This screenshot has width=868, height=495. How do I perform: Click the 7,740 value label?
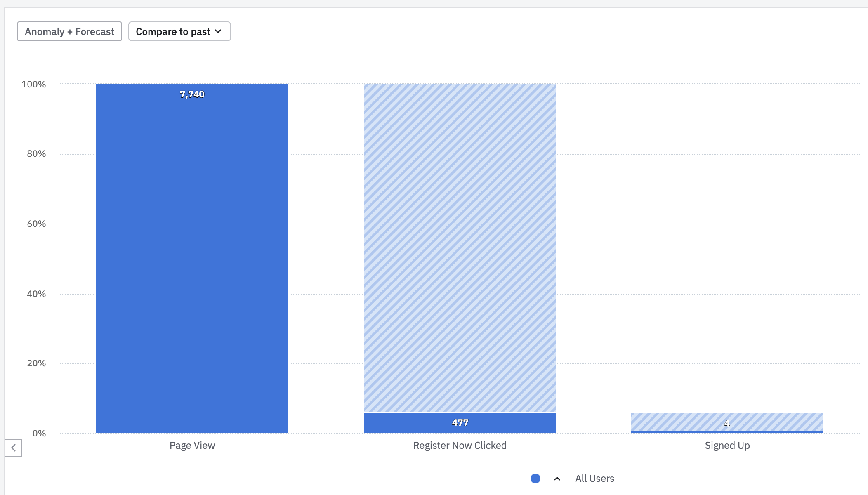pyautogui.click(x=192, y=94)
